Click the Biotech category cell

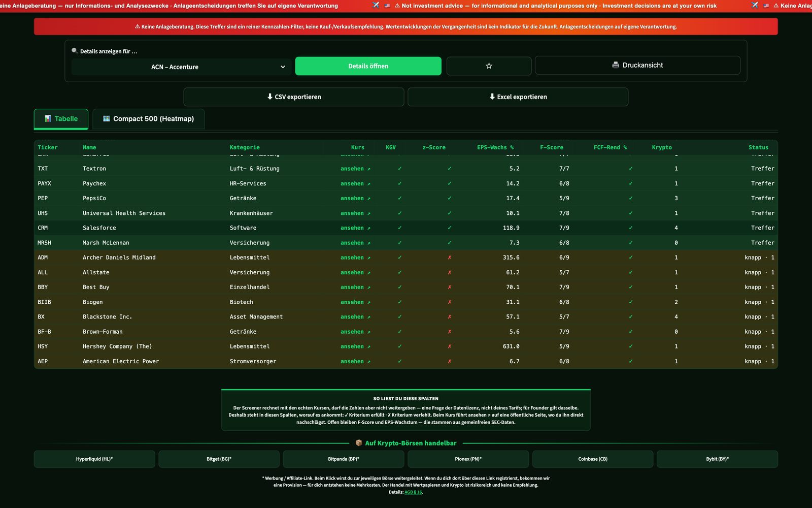[241, 302]
